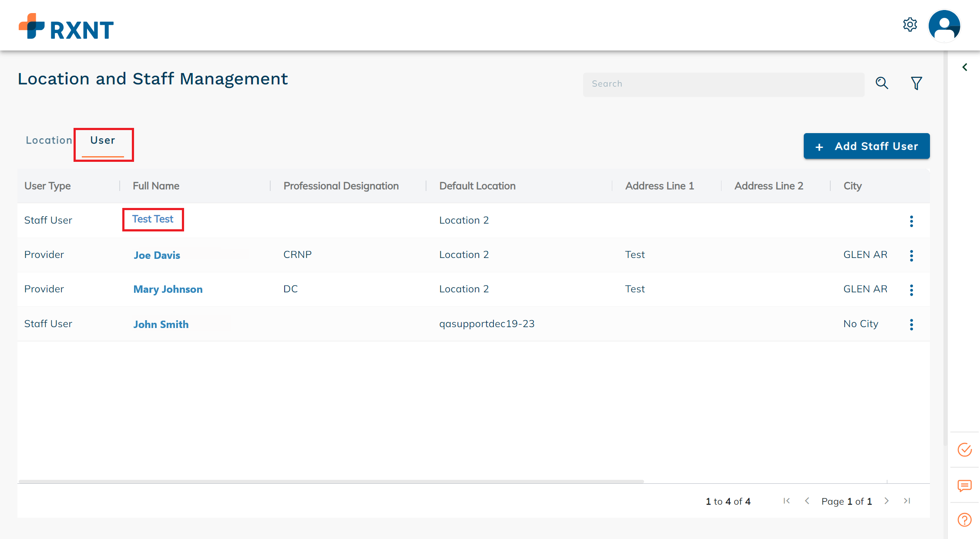This screenshot has height=539, width=980.
Task: Open Mary Johnson row three-dot menu
Action: [911, 290]
